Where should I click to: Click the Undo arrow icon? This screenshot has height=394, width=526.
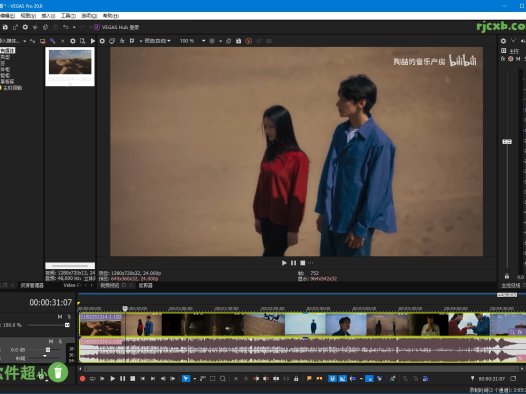click(x=66, y=27)
